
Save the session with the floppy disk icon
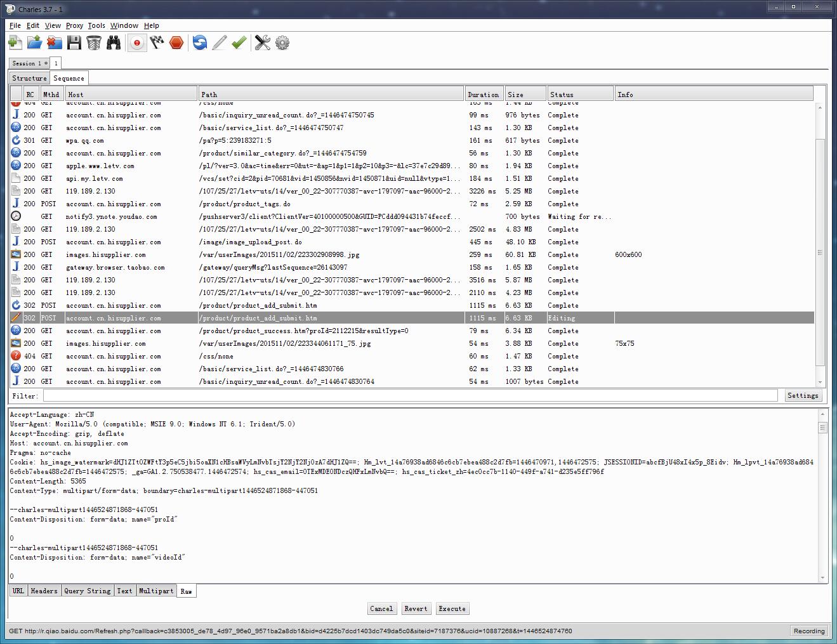74,43
